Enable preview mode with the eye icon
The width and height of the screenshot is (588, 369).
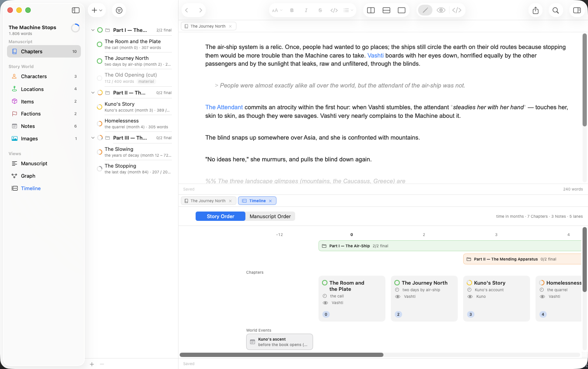(x=441, y=10)
